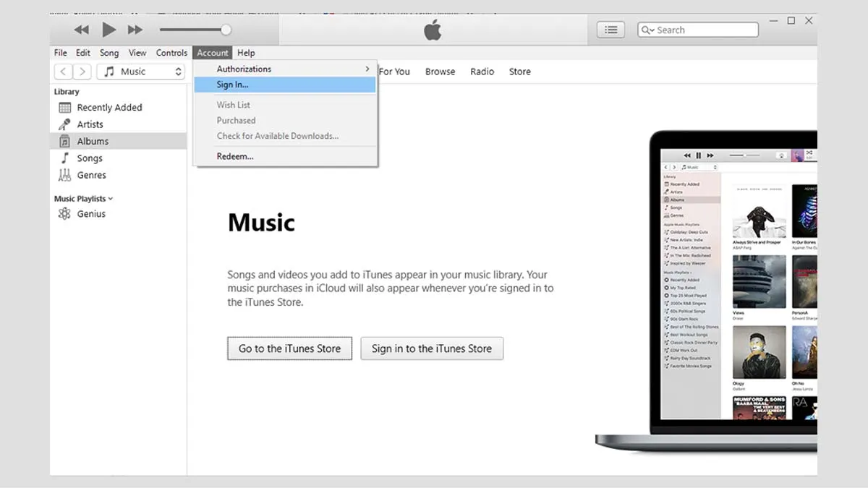The height and width of the screenshot is (488, 868).
Task: Close the open Account menu
Action: (x=213, y=53)
